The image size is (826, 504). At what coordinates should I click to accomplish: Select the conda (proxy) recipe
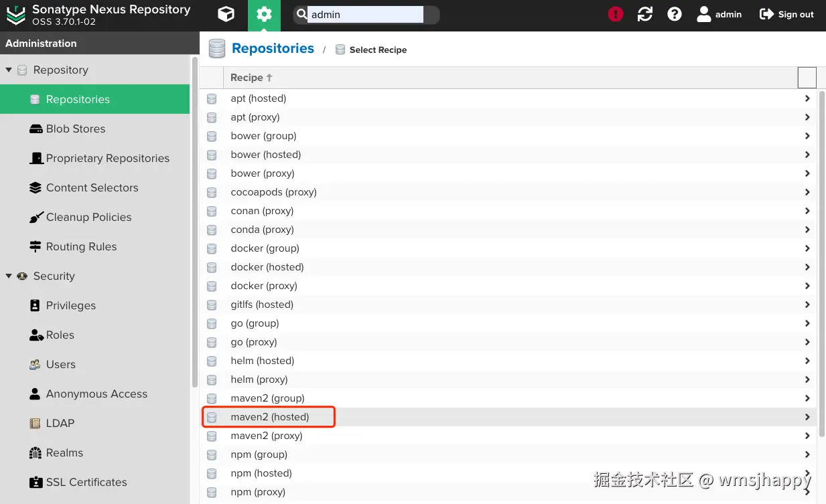[508, 230]
